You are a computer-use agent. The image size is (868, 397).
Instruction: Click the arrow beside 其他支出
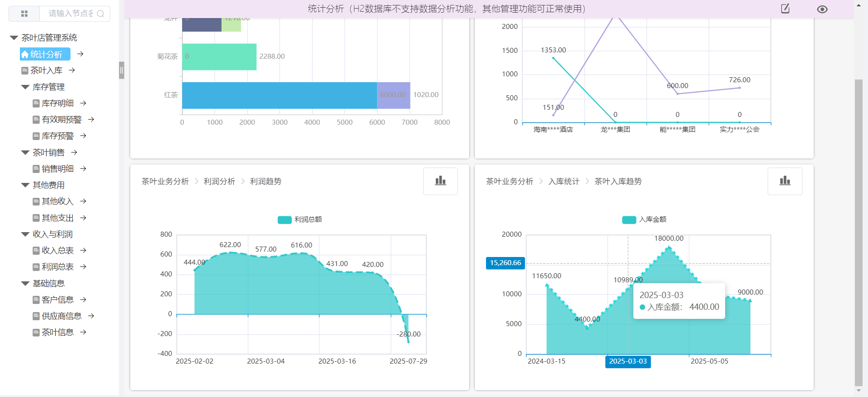(83, 218)
